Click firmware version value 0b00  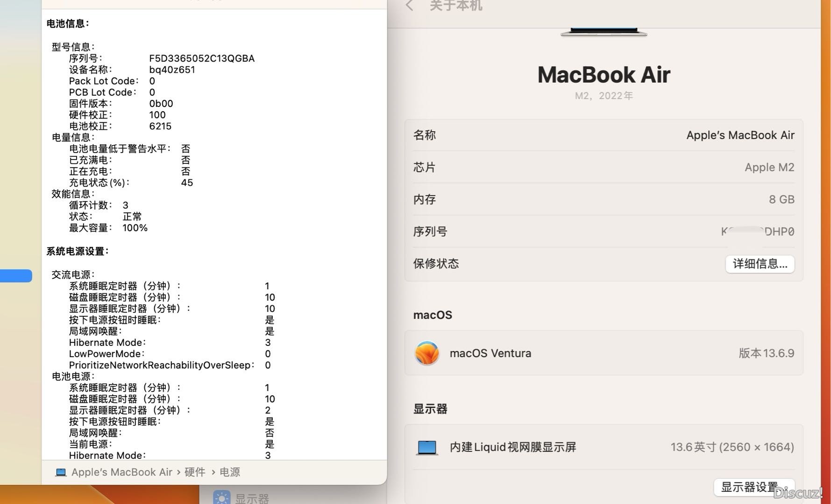161,104
